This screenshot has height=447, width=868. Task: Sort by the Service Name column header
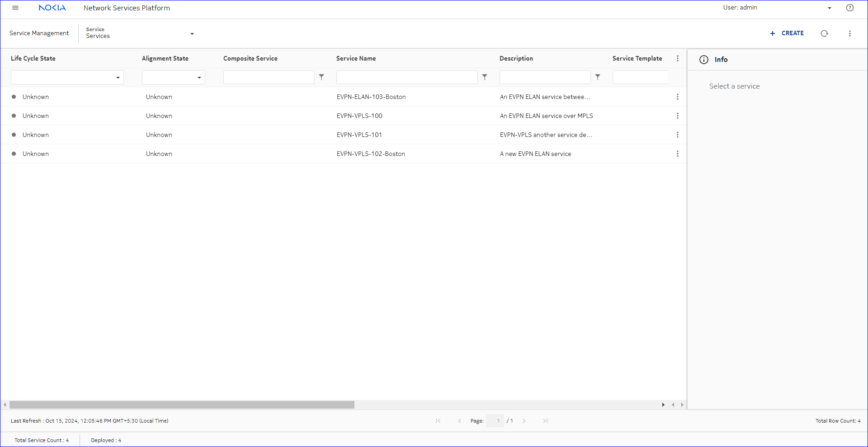click(356, 58)
